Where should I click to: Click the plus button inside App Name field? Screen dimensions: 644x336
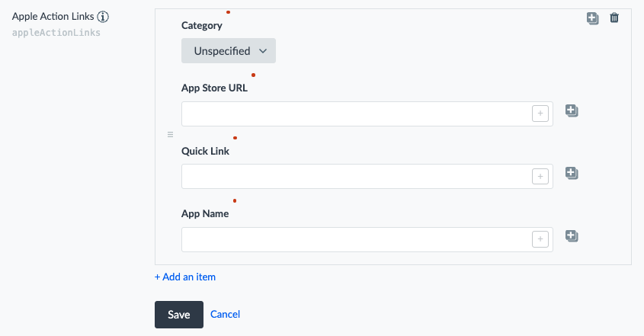540,239
